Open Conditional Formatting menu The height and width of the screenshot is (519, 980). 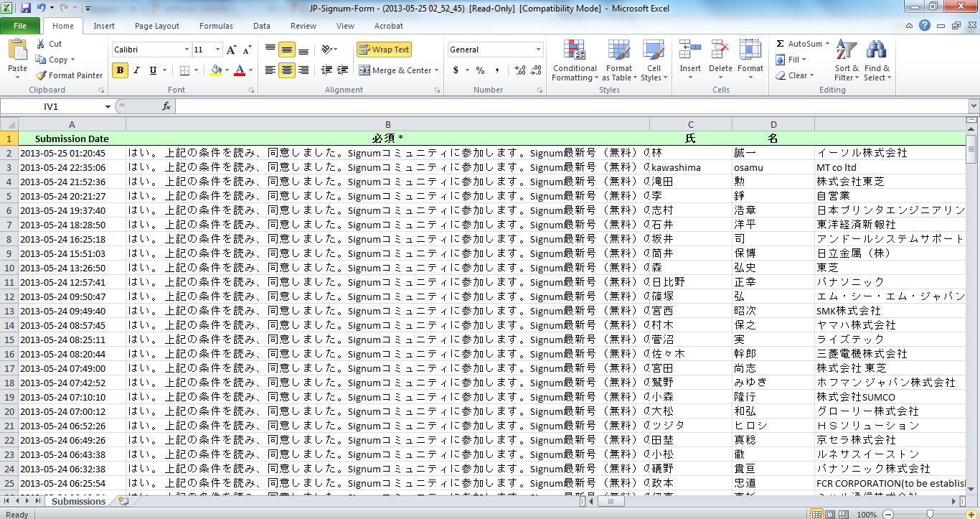[575, 61]
